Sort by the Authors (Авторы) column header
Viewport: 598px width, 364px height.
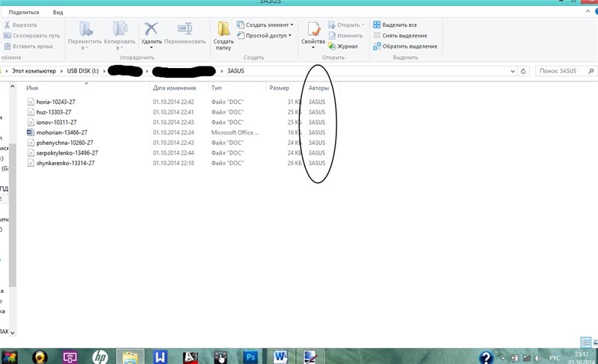(318, 87)
